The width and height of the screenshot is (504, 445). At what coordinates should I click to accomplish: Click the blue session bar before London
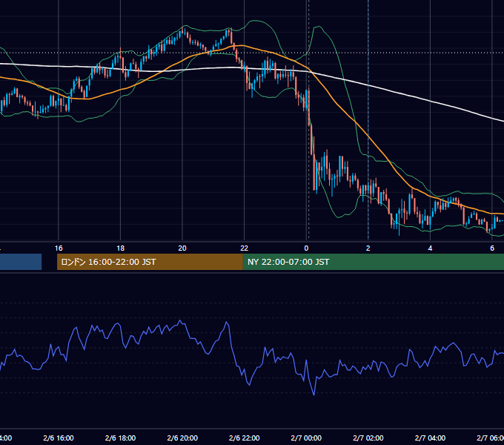click(21, 262)
